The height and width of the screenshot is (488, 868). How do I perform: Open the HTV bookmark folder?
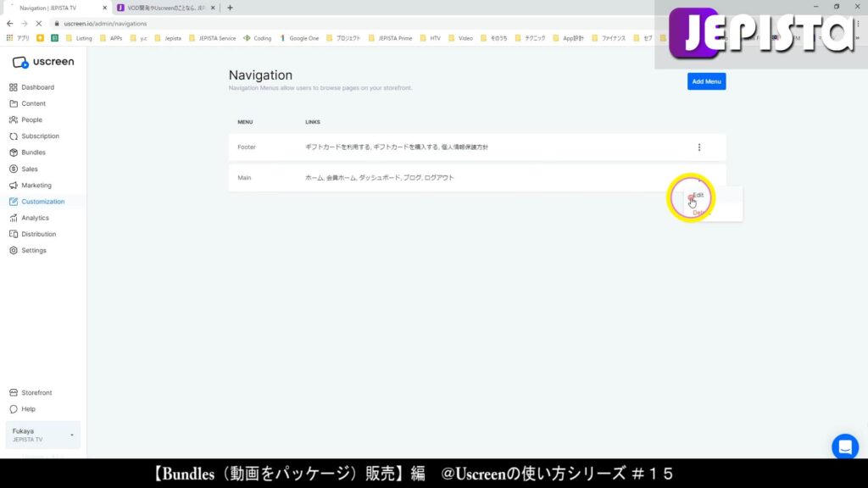431,38
